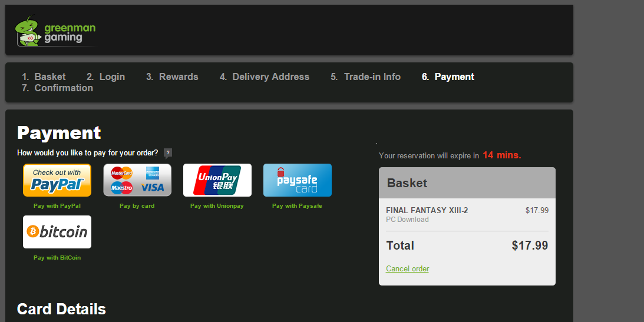Viewport: 644px width, 322px height.
Task: Click the Pay by card text link
Action: coord(137,206)
